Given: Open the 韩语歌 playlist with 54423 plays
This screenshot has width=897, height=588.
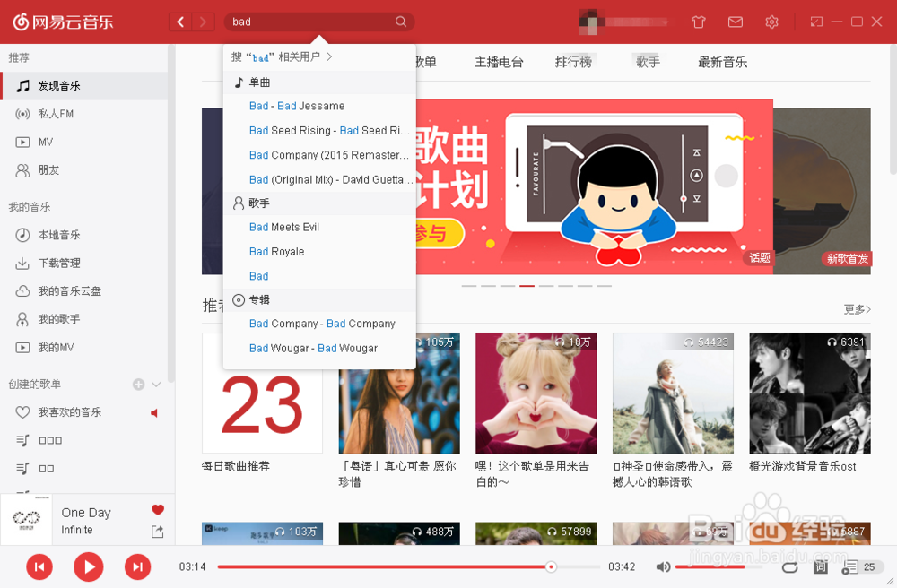Looking at the screenshot, I should pyautogui.click(x=673, y=393).
